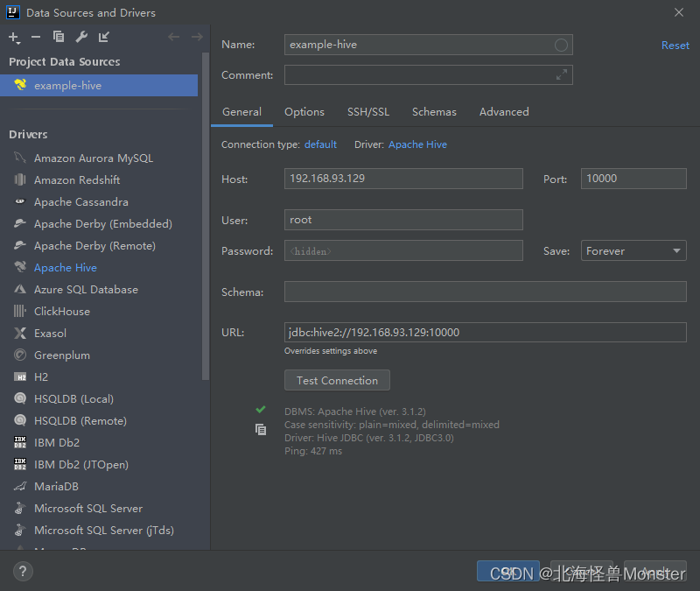Open the SSH/SSL tab
Image resolution: width=700 pixels, height=591 pixels.
(368, 112)
